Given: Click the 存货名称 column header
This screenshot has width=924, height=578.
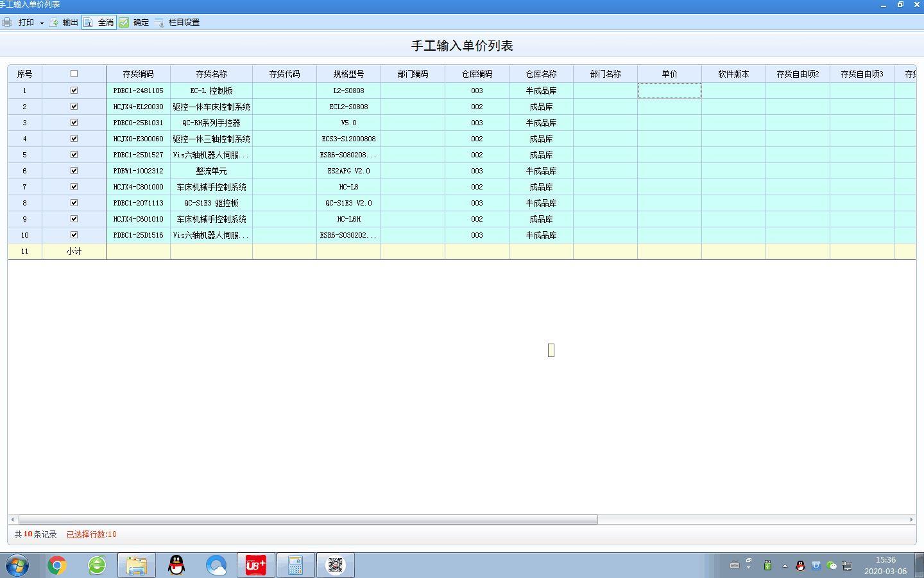Looking at the screenshot, I should tap(211, 74).
